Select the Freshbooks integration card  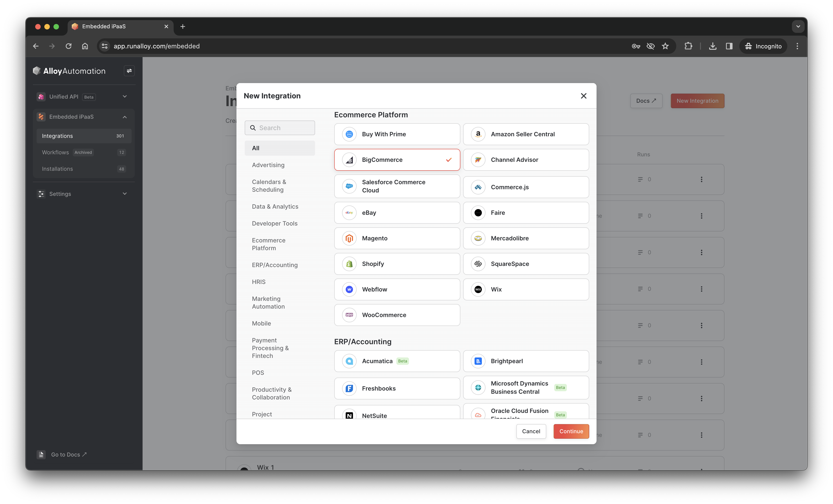point(397,388)
